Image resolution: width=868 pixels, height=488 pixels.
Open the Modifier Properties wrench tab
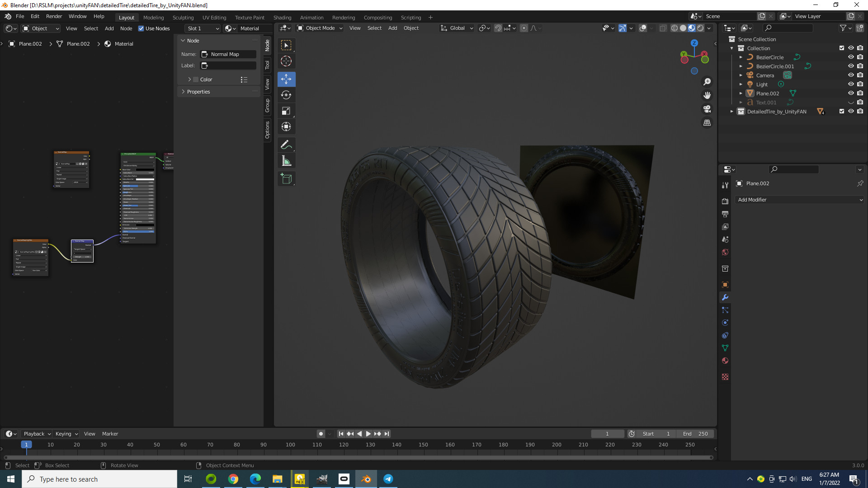725,297
